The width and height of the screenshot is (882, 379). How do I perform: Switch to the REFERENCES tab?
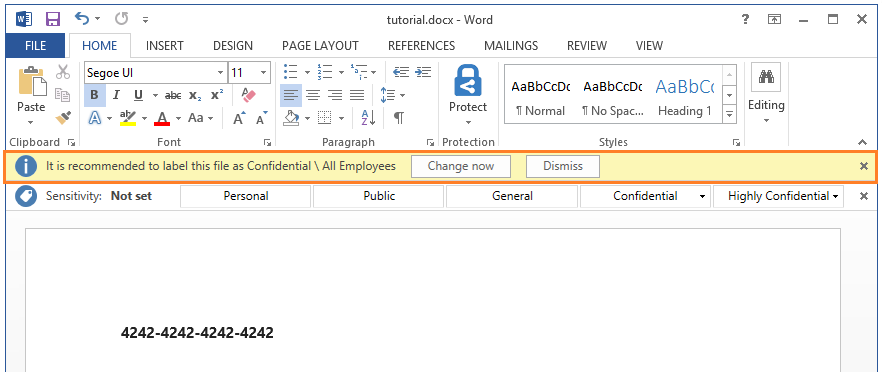click(x=421, y=46)
